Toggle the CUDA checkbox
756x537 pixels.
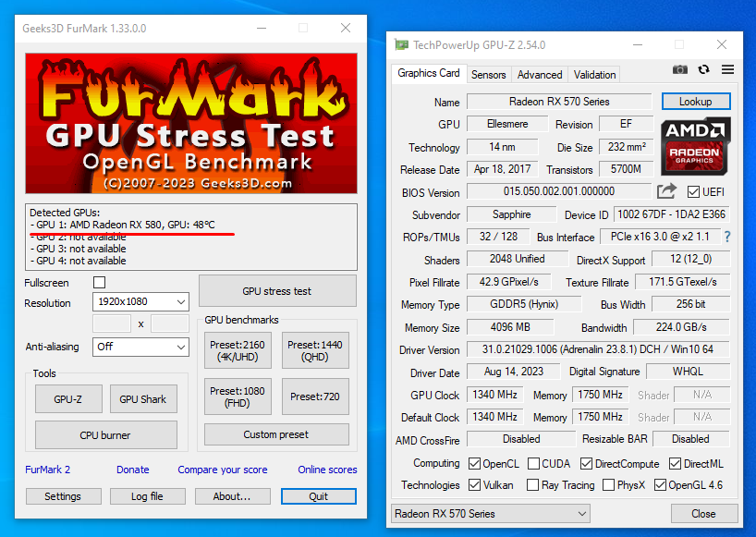[x=533, y=464]
